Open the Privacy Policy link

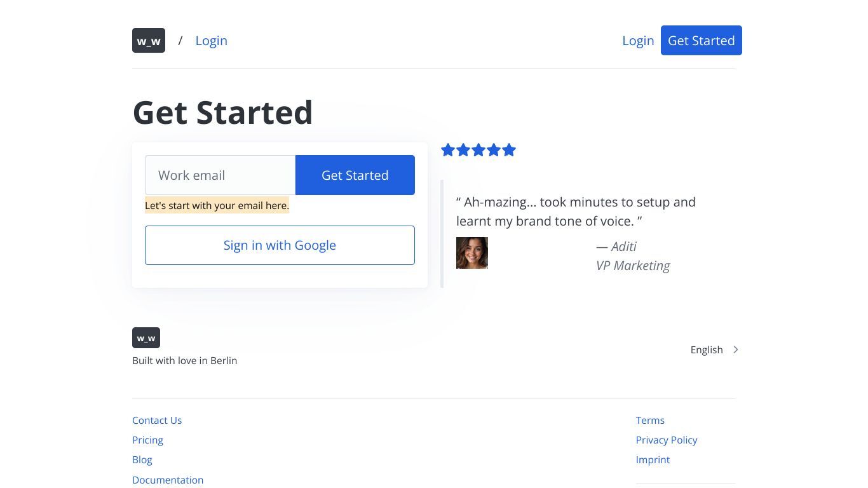pos(667,440)
